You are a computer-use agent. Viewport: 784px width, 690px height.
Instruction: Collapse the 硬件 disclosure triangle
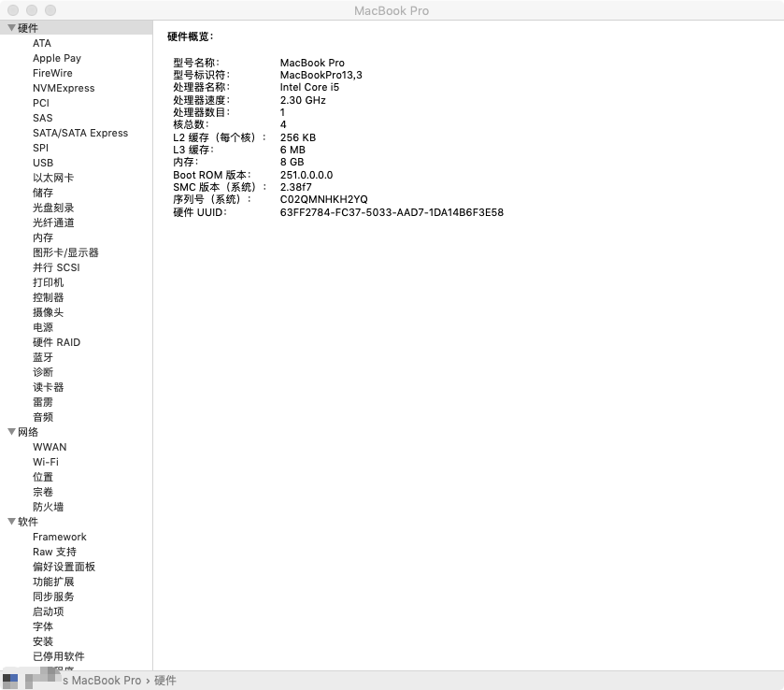[x=11, y=28]
